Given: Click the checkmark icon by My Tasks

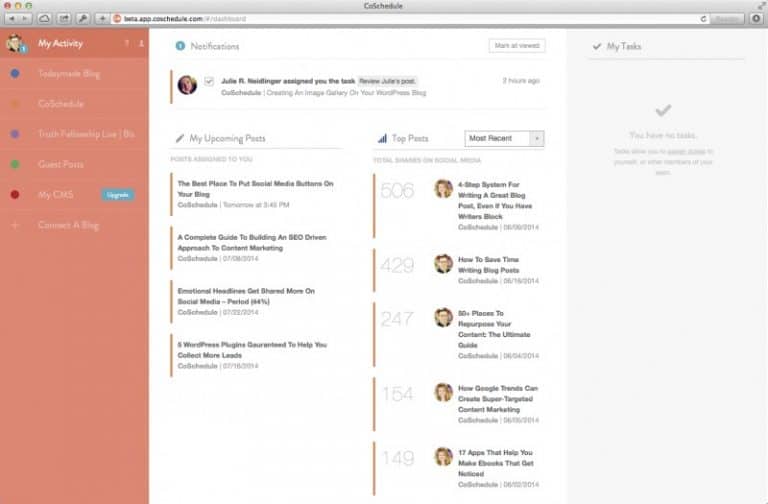Looking at the screenshot, I should pos(597,46).
